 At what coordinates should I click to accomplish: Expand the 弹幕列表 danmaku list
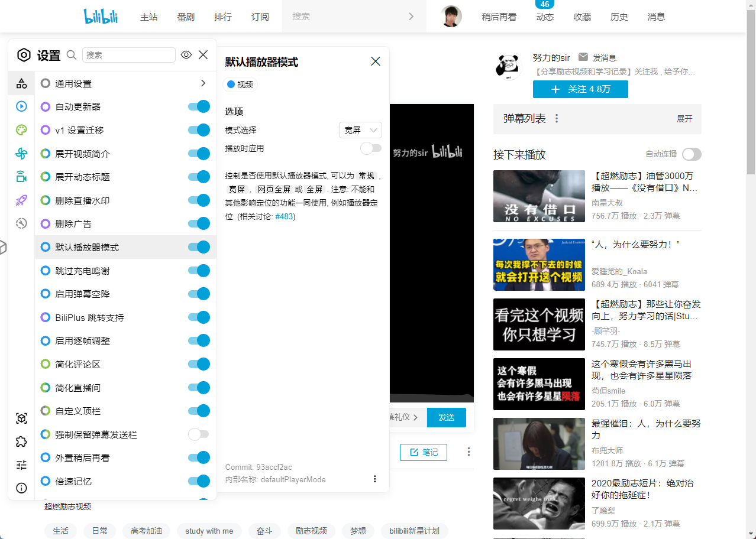(684, 118)
